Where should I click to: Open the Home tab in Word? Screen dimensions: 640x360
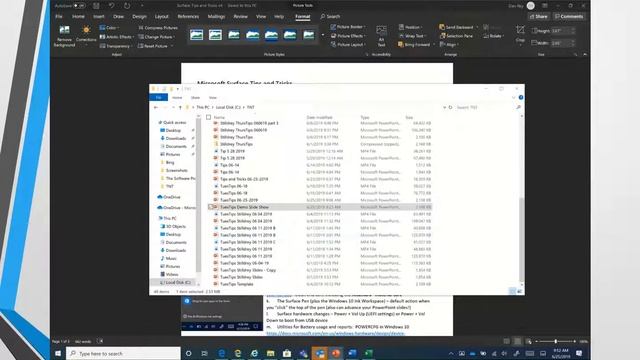78,16
